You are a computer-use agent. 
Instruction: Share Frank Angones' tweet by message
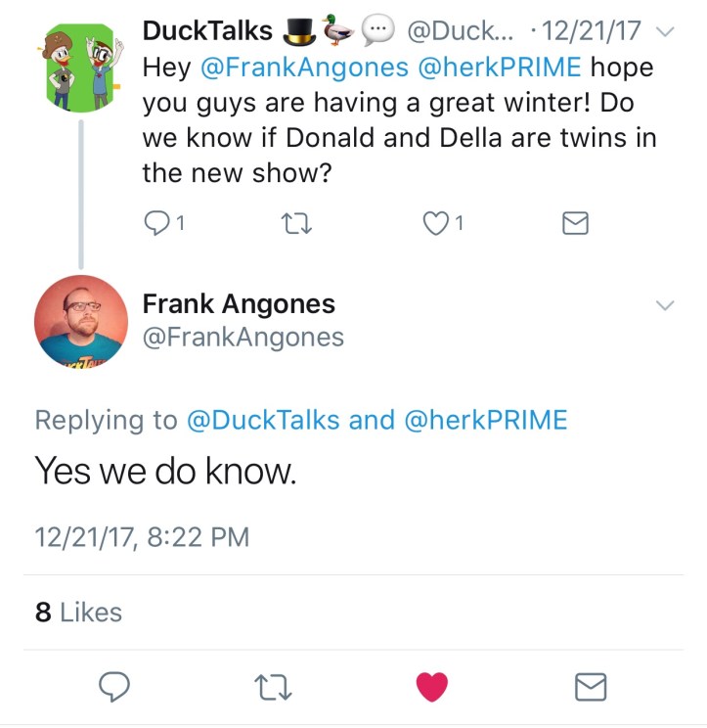coord(590,687)
